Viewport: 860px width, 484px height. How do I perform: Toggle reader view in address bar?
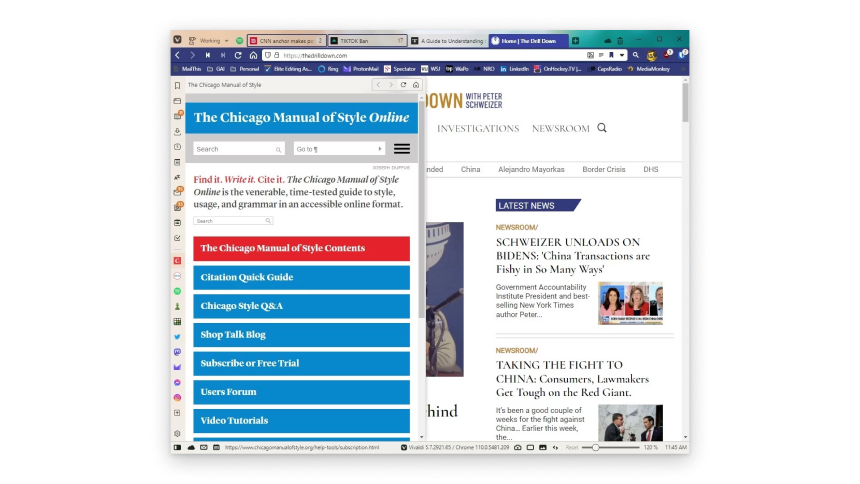click(601, 55)
